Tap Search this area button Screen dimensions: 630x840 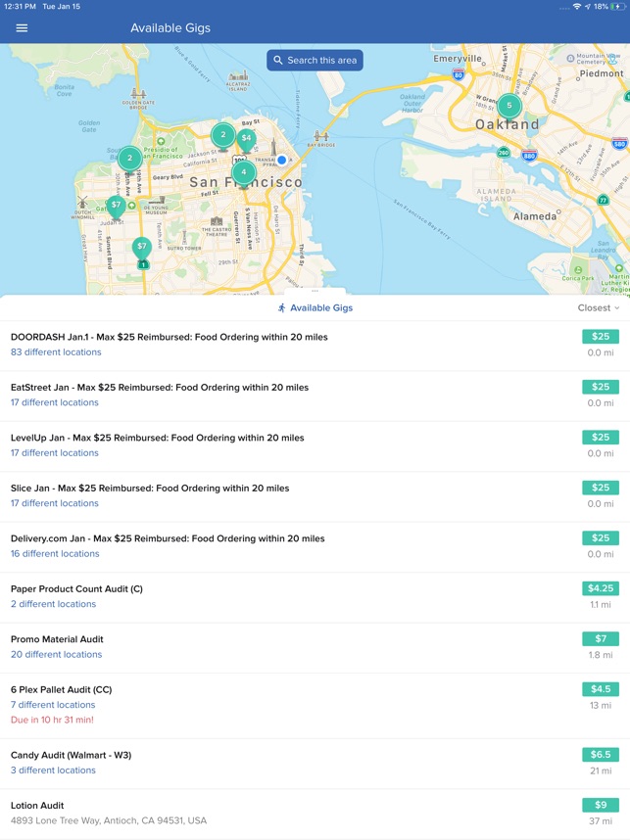[x=315, y=60]
